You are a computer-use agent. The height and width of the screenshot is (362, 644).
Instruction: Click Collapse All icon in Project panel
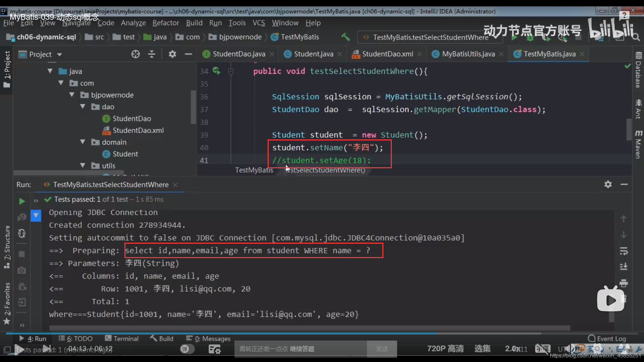[152, 54]
